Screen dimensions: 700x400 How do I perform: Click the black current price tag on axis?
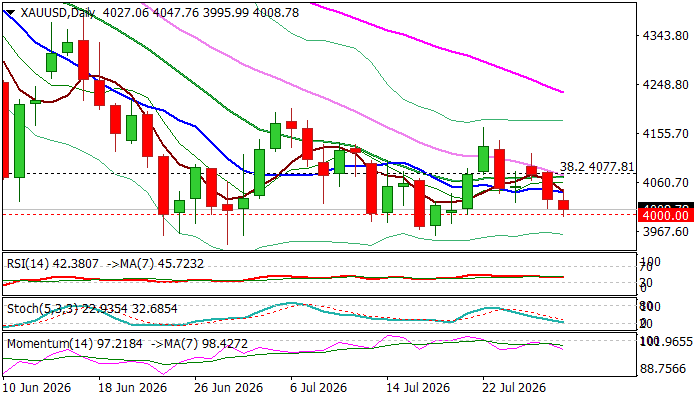(x=666, y=206)
